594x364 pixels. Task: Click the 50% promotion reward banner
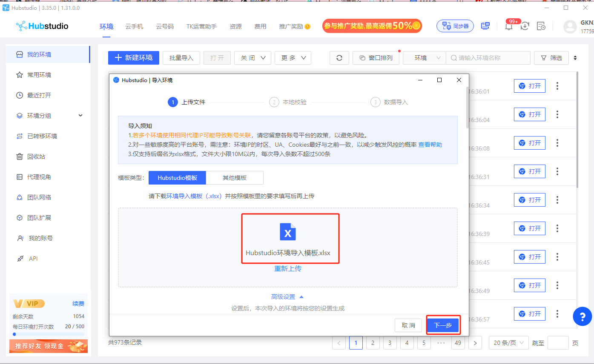(x=372, y=26)
